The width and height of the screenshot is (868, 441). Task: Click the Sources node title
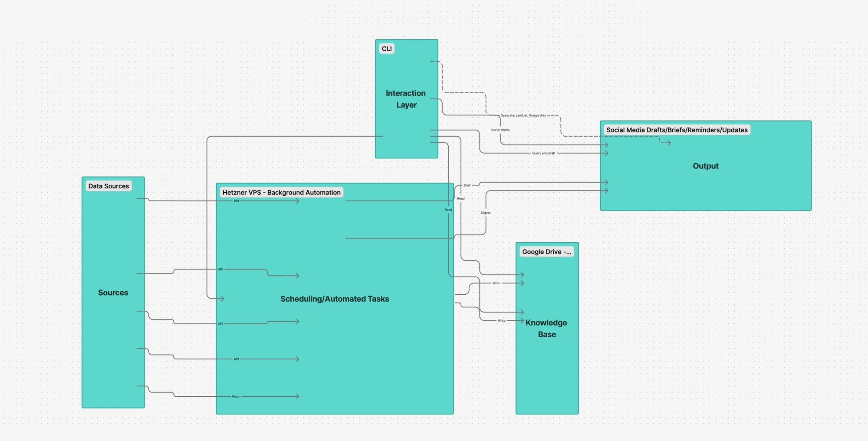click(113, 293)
